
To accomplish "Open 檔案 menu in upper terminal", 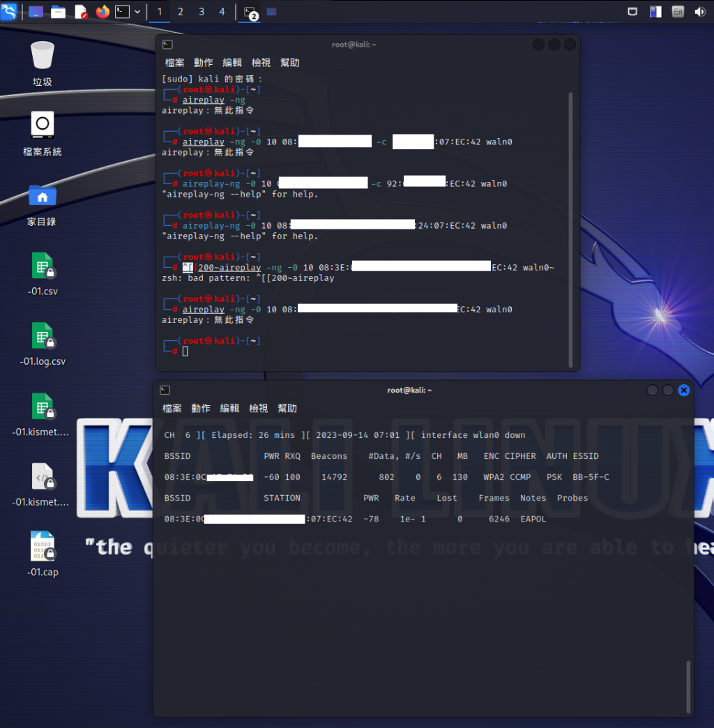I will [174, 63].
